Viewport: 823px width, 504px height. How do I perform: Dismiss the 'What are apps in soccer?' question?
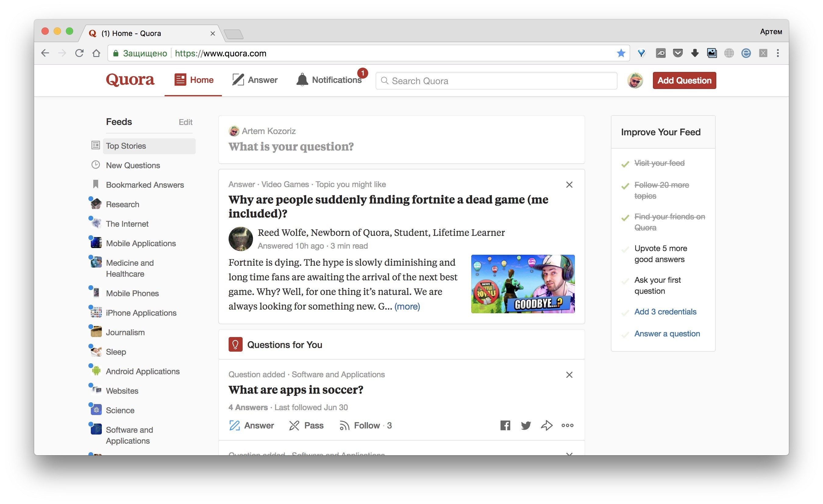[x=569, y=375]
